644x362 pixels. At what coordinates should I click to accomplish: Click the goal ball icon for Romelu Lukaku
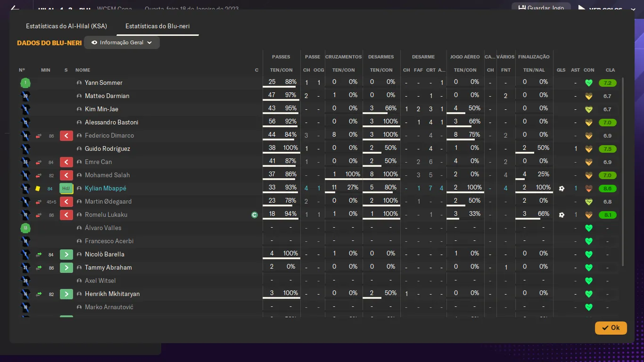click(x=561, y=215)
